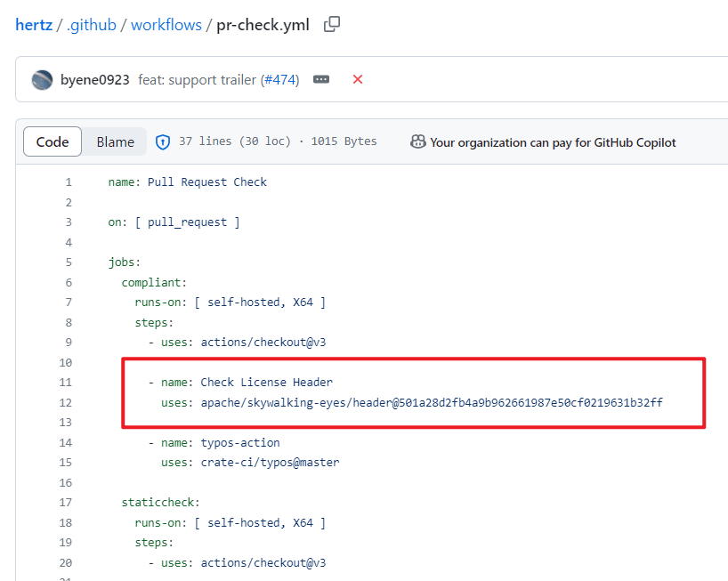This screenshot has height=581, width=728.
Task: Click the pr-check.yml file name in breadcrumb
Action: [263, 25]
